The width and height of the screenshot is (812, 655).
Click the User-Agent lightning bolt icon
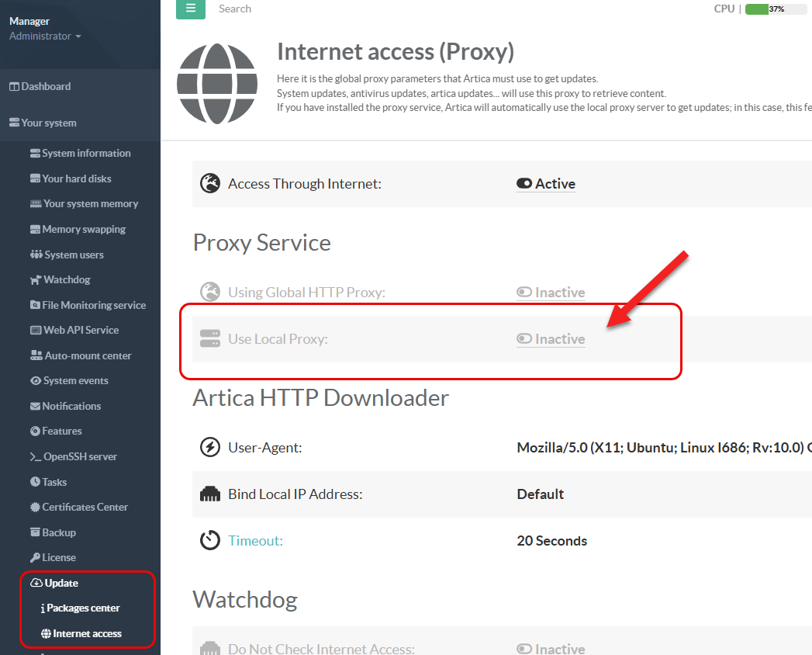pyautogui.click(x=210, y=448)
